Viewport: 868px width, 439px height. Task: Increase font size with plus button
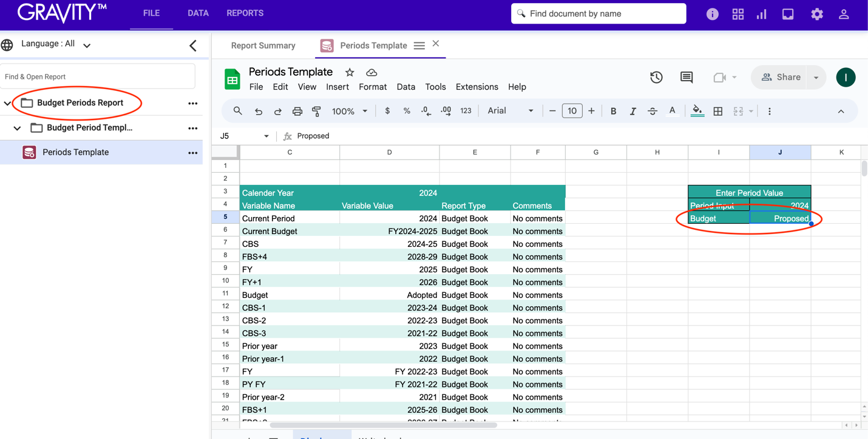(591, 111)
